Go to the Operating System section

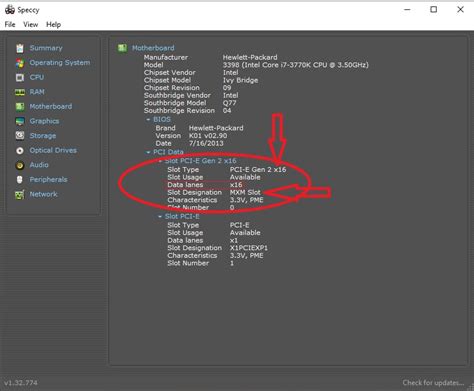coord(60,63)
